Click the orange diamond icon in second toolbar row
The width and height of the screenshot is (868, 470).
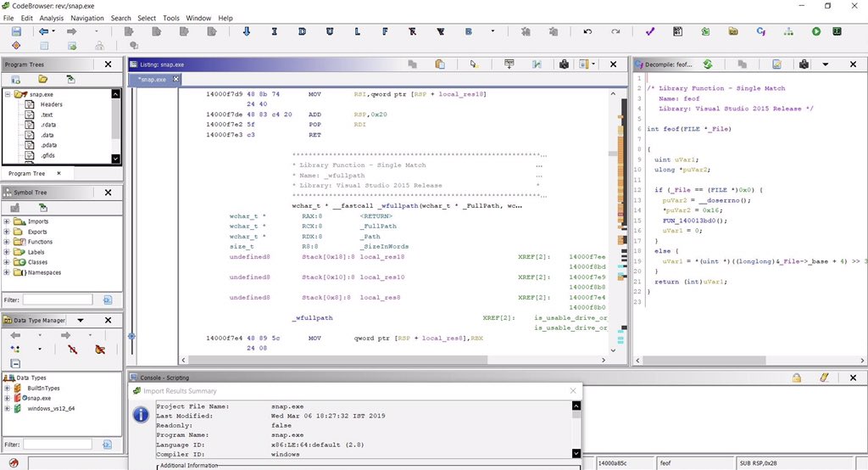pos(16,46)
